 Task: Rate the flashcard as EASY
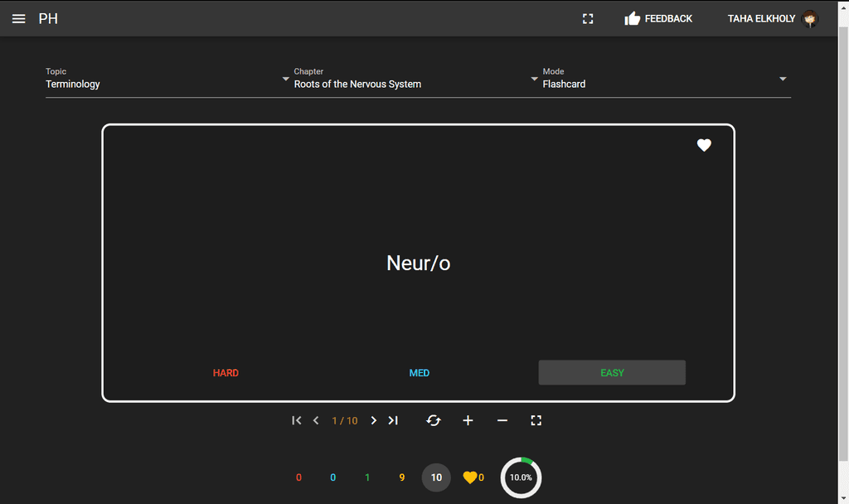(x=612, y=373)
